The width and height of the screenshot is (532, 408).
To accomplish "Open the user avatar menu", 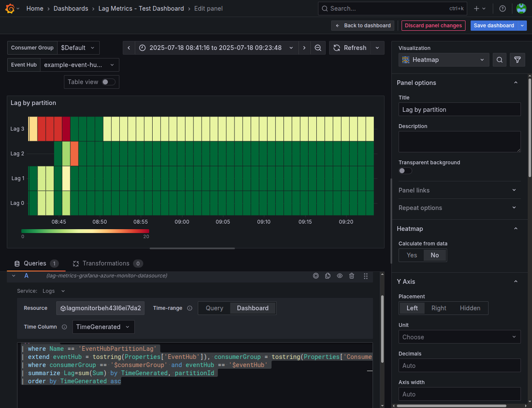I will tap(521, 9).
